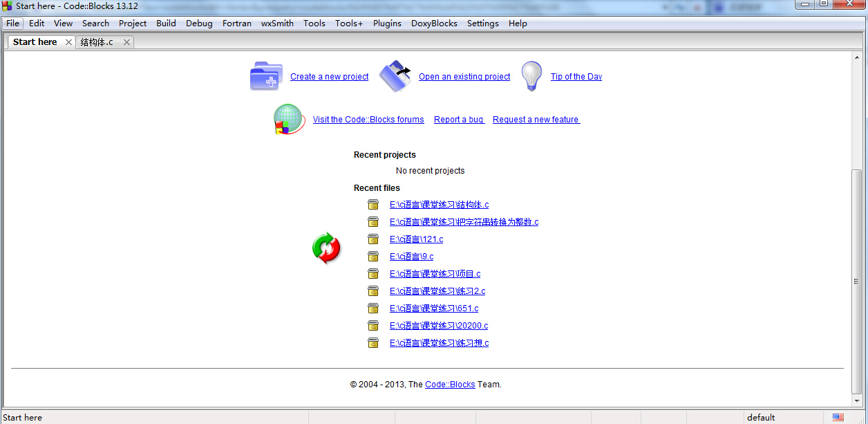The height and width of the screenshot is (424, 868).
Task: Open the Settings menu
Action: click(x=483, y=23)
